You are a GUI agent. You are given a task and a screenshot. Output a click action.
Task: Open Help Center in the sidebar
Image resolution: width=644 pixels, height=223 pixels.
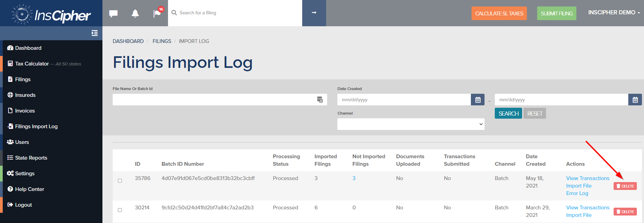point(26,189)
